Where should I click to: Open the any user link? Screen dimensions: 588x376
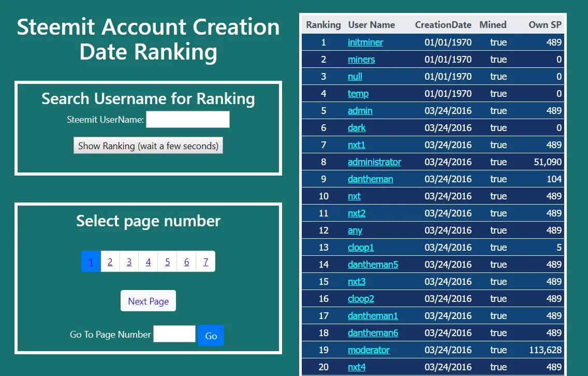click(355, 230)
